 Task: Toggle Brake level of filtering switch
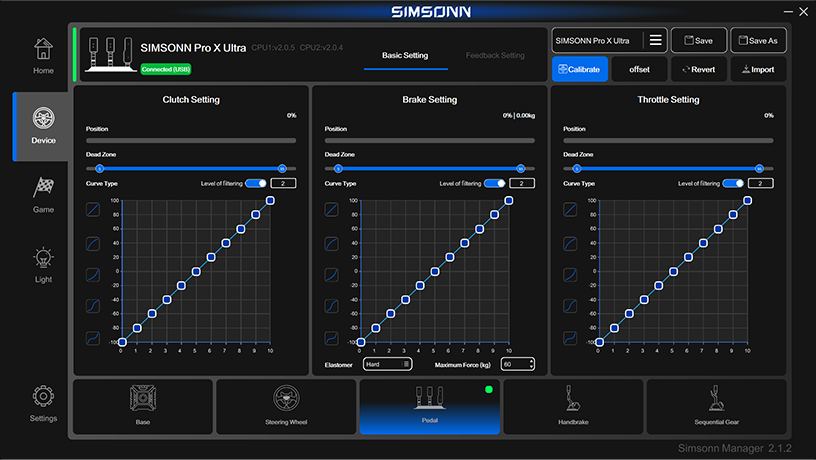pos(494,183)
